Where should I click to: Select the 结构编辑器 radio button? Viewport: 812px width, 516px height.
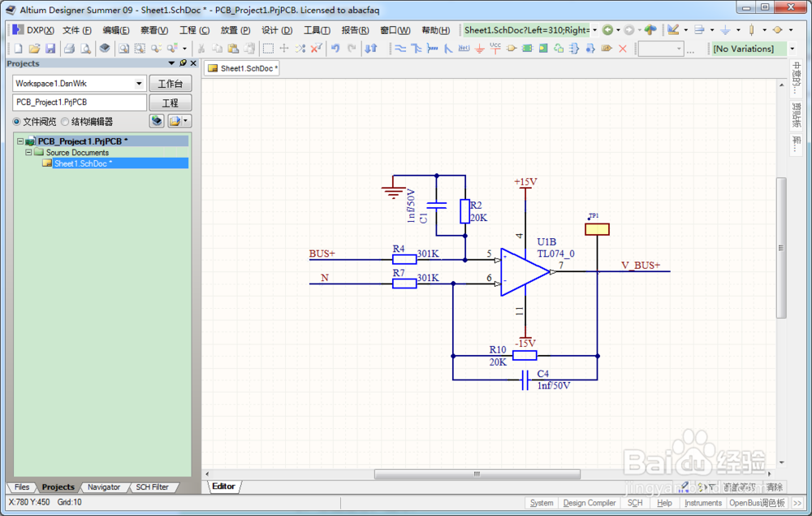[65, 122]
